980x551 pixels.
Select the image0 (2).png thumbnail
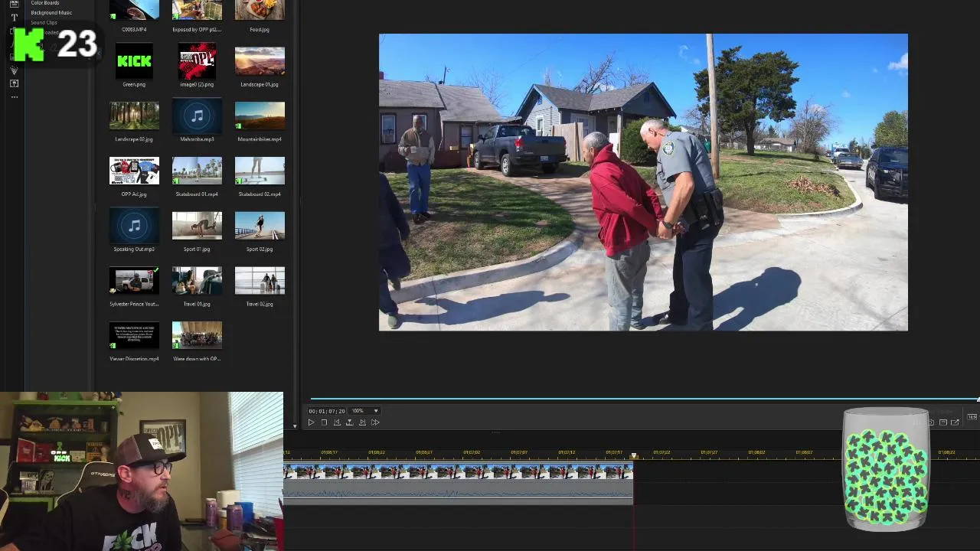(x=197, y=61)
